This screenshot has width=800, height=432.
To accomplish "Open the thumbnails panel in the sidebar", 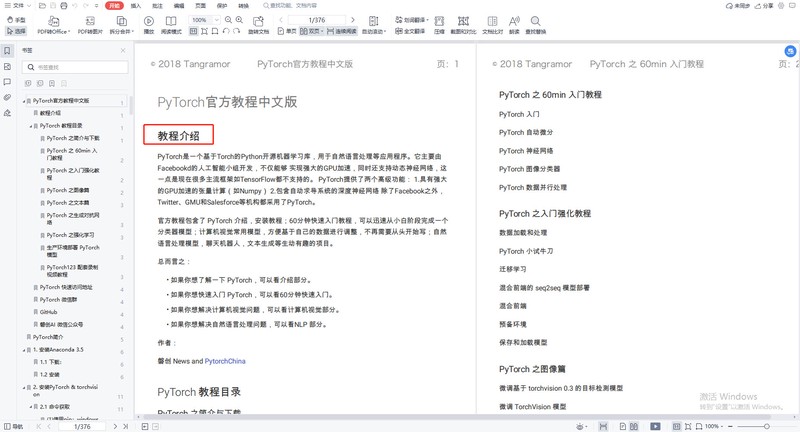I will [7, 66].
